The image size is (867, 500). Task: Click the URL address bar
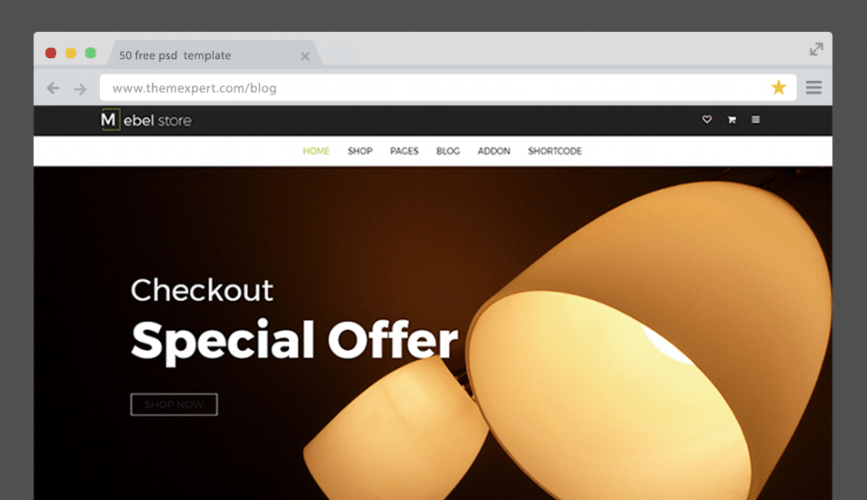pos(448,88)
